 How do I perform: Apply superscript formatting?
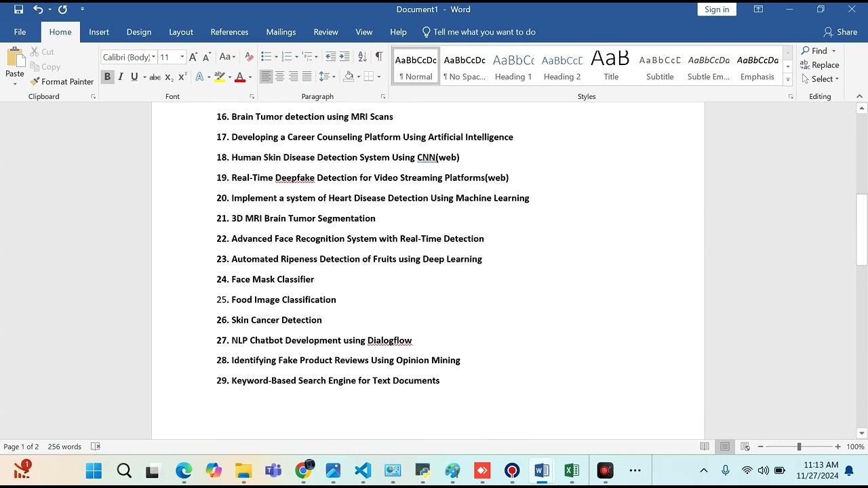click(x=182, y=77)
